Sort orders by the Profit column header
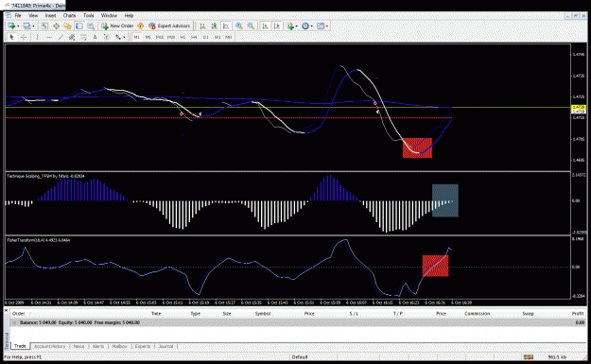Screen dimensions: 591x364 point(578,314)
